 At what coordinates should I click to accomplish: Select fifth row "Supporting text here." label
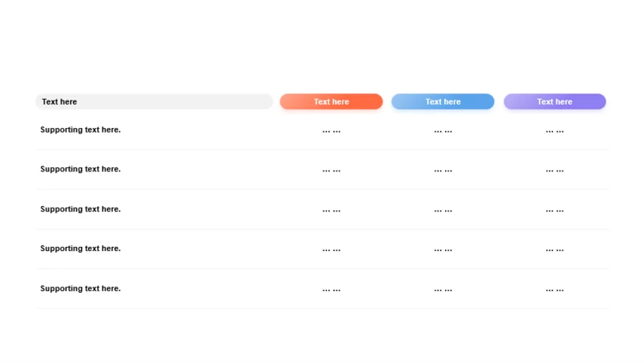pyautogui.click(x=80, y=289)
